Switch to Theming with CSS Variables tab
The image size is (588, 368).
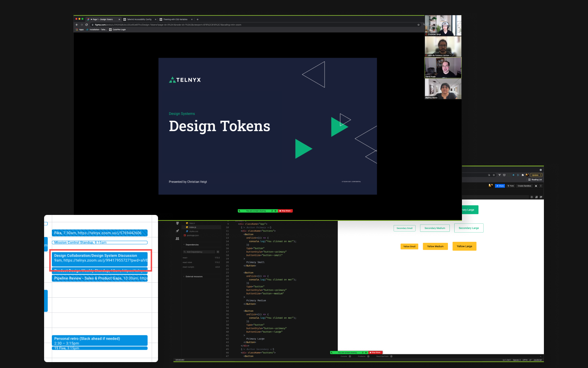[x=176, y=19]
